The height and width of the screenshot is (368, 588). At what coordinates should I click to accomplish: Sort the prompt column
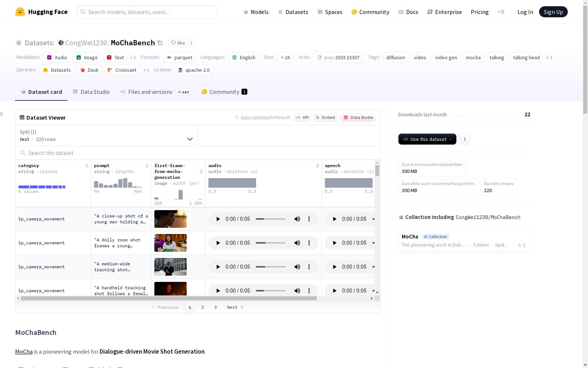tap(147, 166)
